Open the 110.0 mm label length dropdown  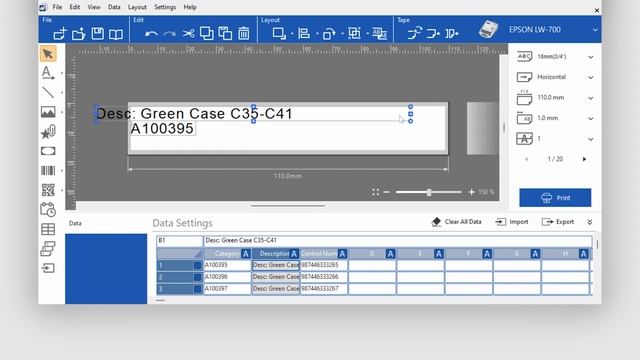[591, 98]
